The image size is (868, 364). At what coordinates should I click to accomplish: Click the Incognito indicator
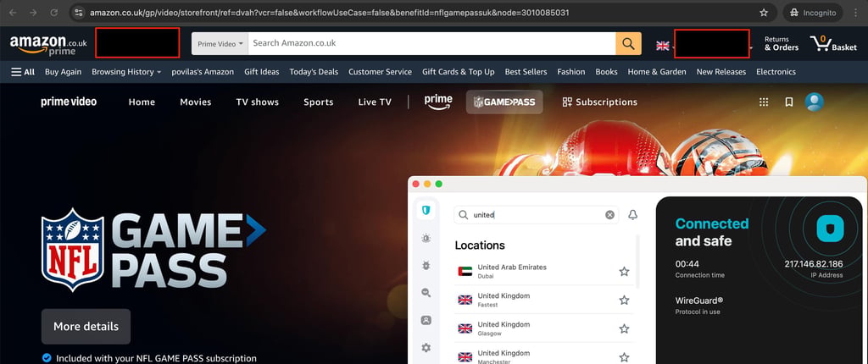pos(813,12)
